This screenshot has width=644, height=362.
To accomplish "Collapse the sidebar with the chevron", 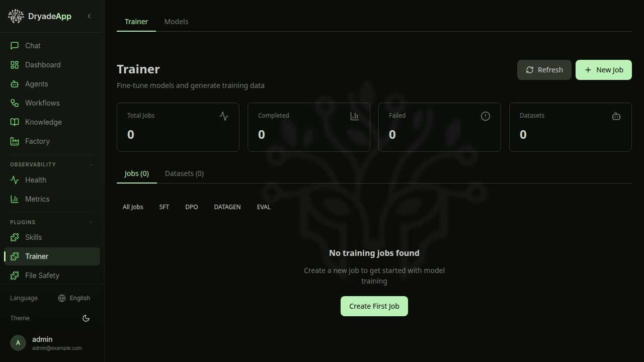I will coord(89,16).
